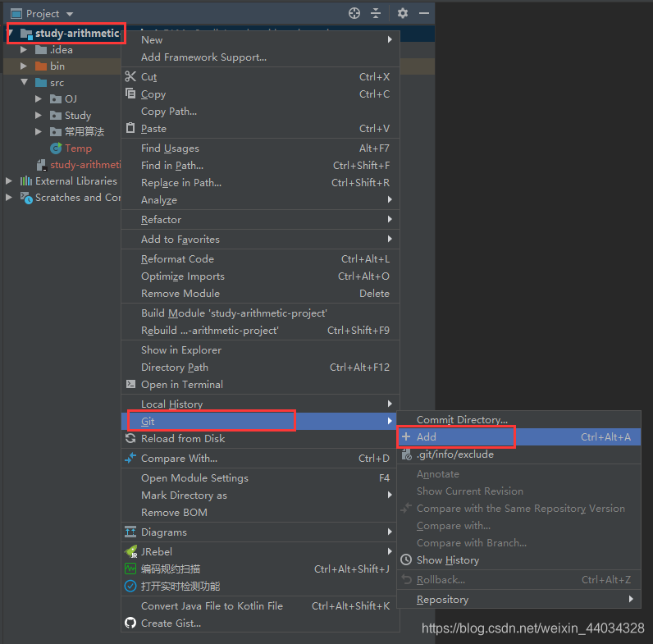The height and width of the screenshot is (644, 653).
Task: Expand the External Libraries node arrow
Action: 9,180
